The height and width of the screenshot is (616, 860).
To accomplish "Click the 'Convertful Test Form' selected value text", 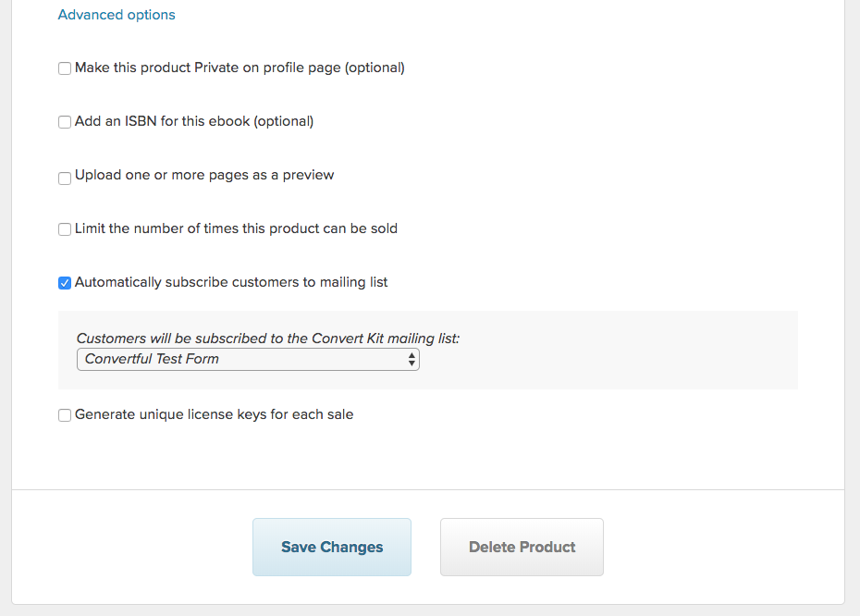I will (x=152, y=359).
